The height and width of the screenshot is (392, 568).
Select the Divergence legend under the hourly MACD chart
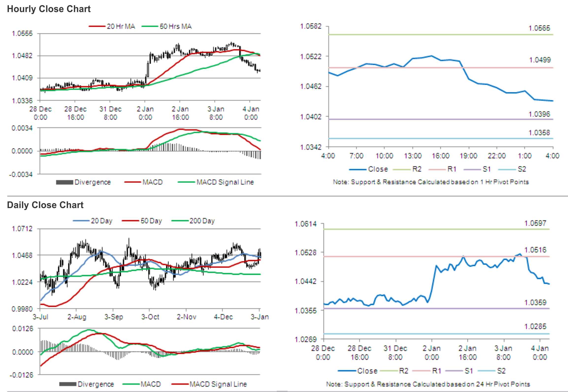[x=83, y=182]
